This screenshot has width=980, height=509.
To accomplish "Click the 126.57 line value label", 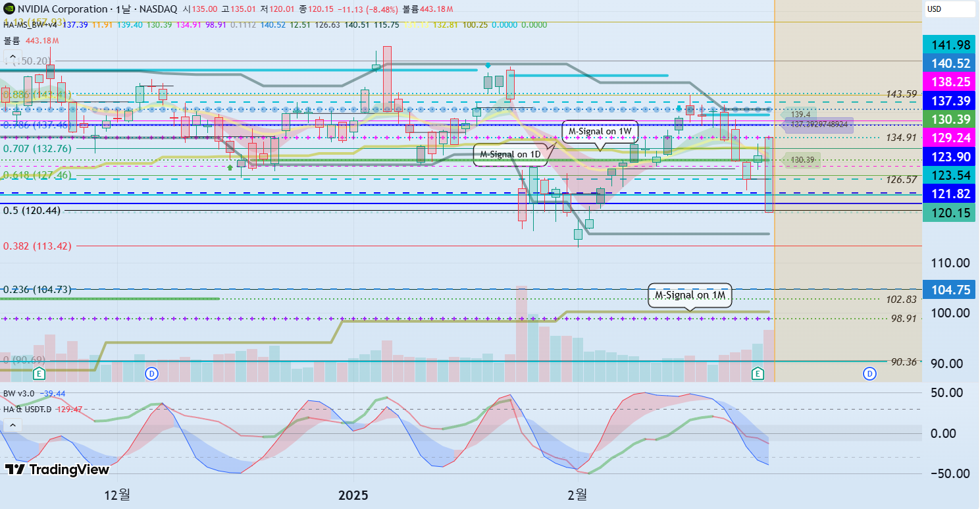I will click(902, 180).
